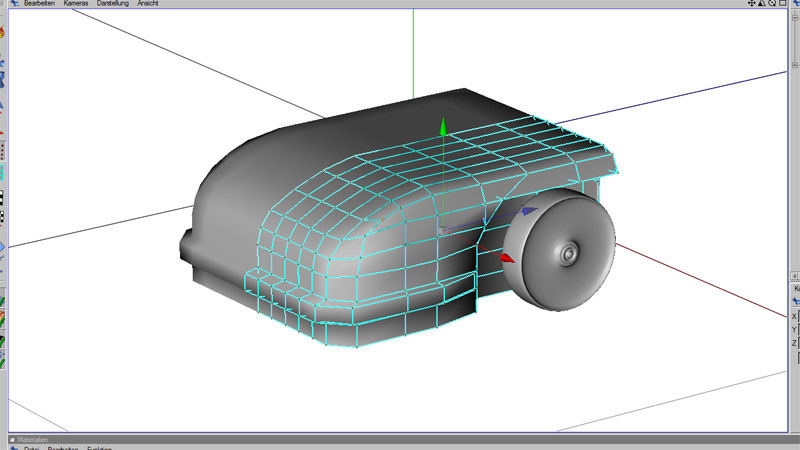Image resolution: width=800 pixels, height=450 pixels.
Task: Open the Bearbeiten viewport menu
Action: click(38, 4)
